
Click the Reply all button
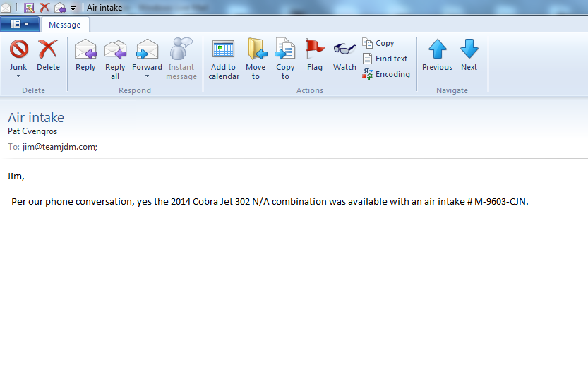pos(115,59)
